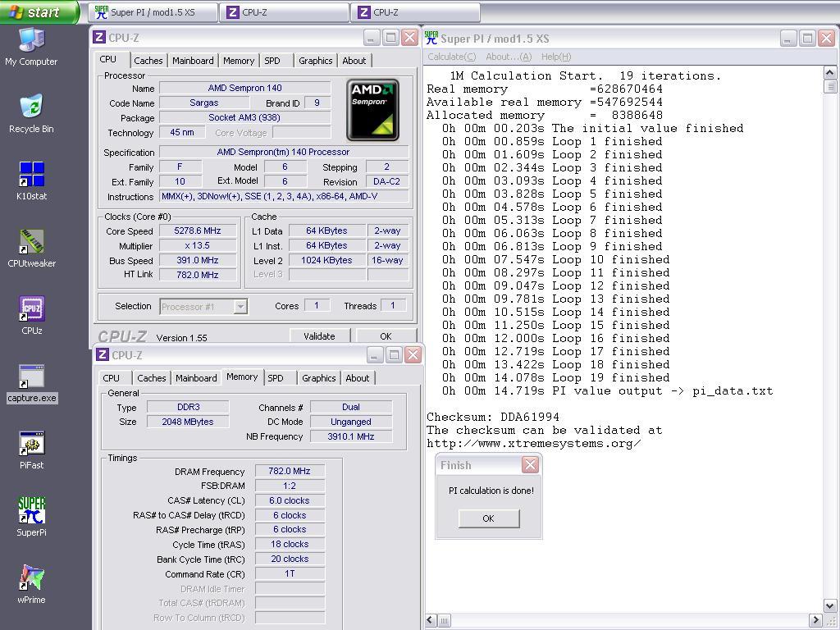This screenshot has width=840, height=630.
Task: Switch to the first CPU-Z taskbar button
Action: [x=284, y=12]
